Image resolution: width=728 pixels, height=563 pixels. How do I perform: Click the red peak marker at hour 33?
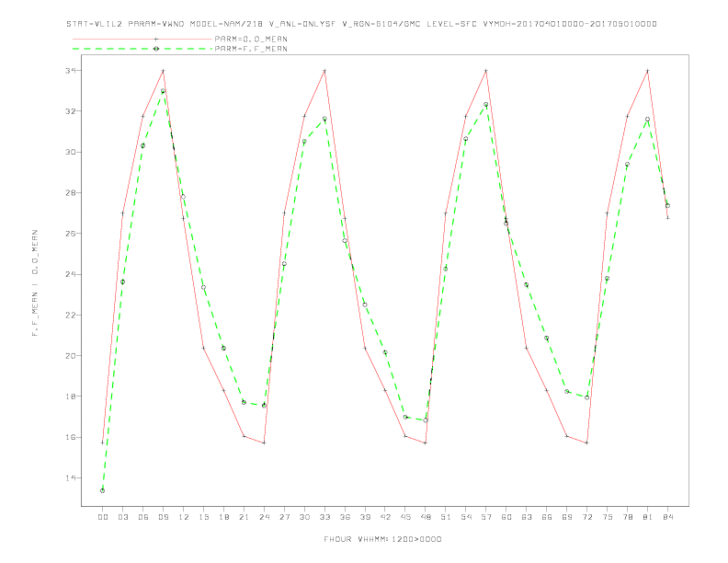(x=324, y=71)
